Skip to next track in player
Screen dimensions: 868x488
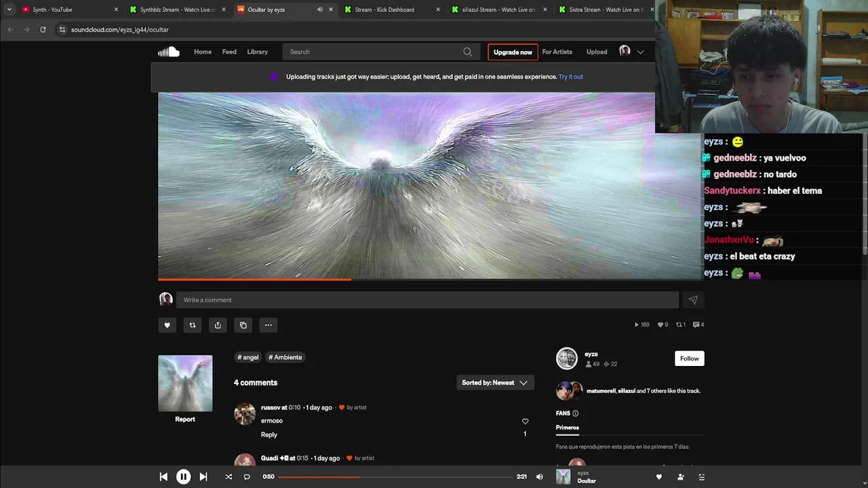(x=203, y=476)
